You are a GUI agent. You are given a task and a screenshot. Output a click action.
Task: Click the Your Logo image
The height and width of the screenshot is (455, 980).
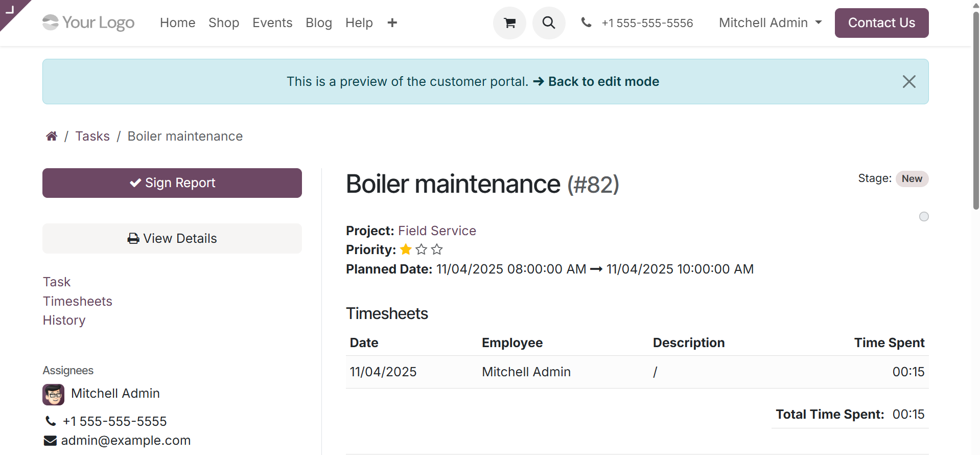pos(88,22)
